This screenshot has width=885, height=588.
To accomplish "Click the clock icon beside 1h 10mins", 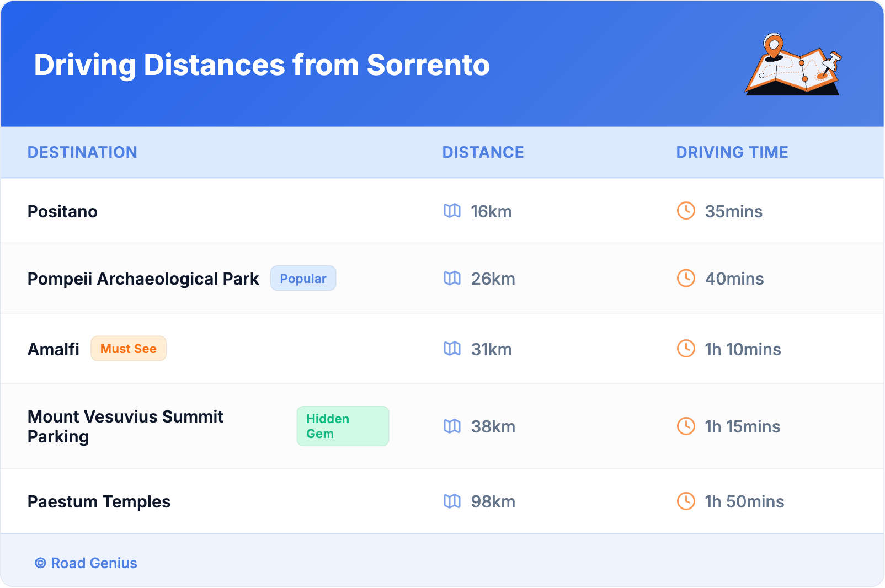I will (x=686, y=349).
